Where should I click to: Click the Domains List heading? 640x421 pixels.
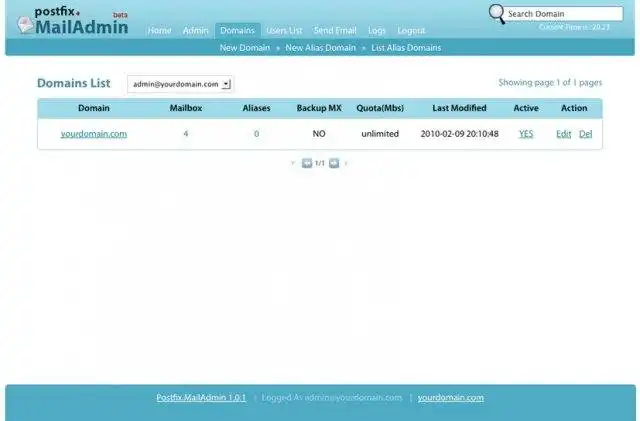click(x=73, y=83)
